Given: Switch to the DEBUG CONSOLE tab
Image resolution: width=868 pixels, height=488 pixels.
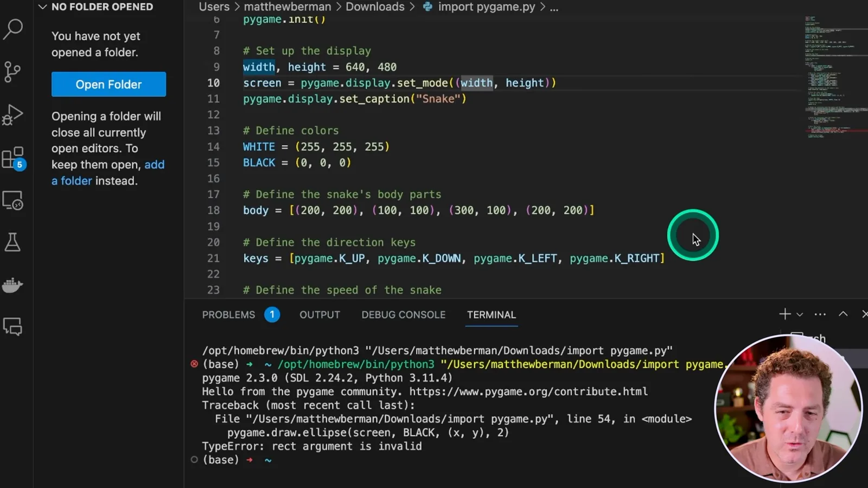Looking at the screenshot, I should (x=403, y=314).
